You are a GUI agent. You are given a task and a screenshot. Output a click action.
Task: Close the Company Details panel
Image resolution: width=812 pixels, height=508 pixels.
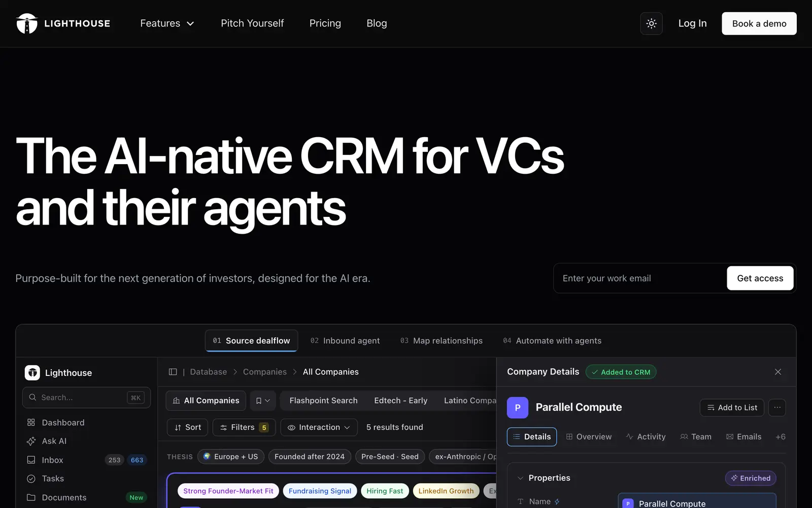coord(778,372)
